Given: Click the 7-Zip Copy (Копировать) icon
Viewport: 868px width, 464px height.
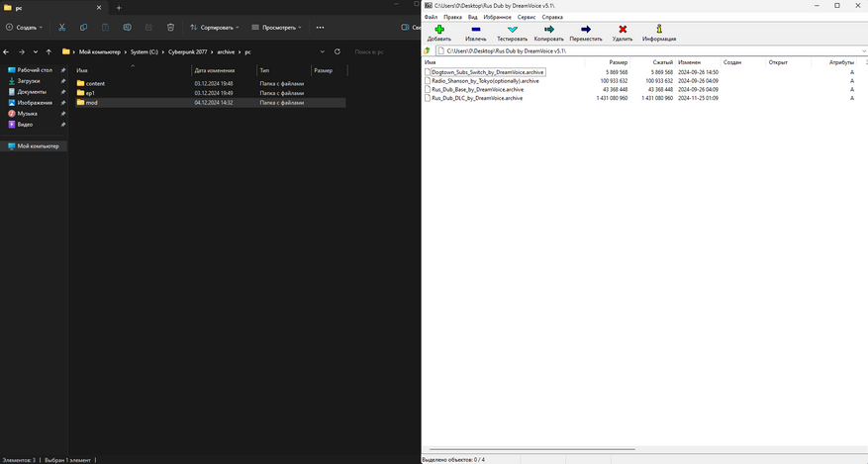Looking at the screenshot, I should point(548,30).
